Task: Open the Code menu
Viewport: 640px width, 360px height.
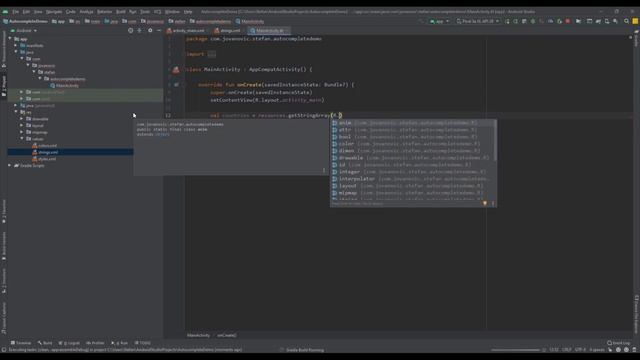Action: (x=71, y=12)
